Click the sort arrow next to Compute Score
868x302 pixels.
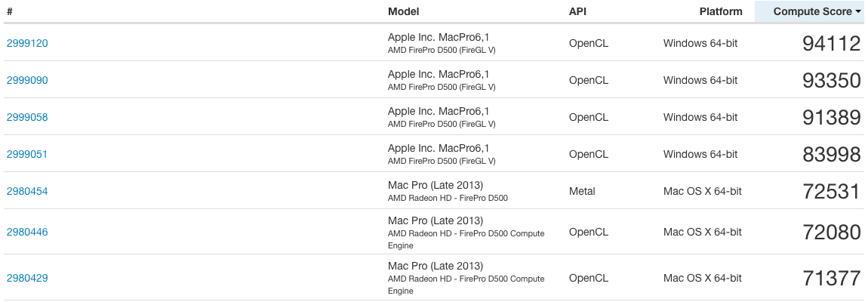pos(858,11)
